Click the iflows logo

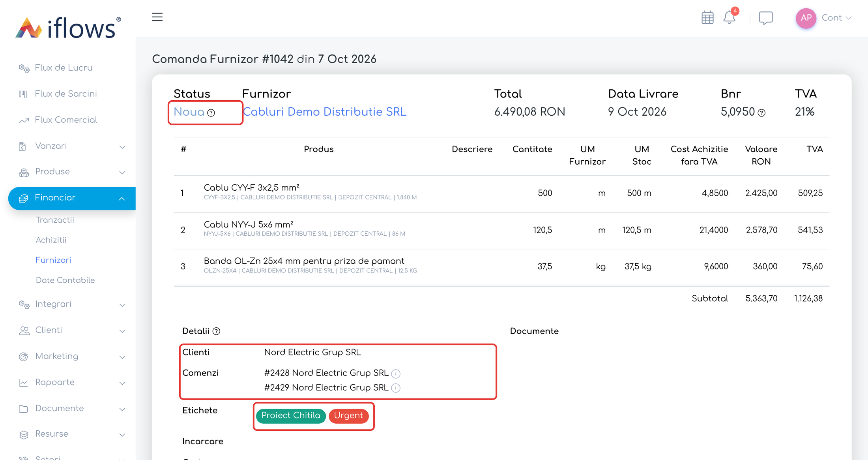[x=68, y=27]
